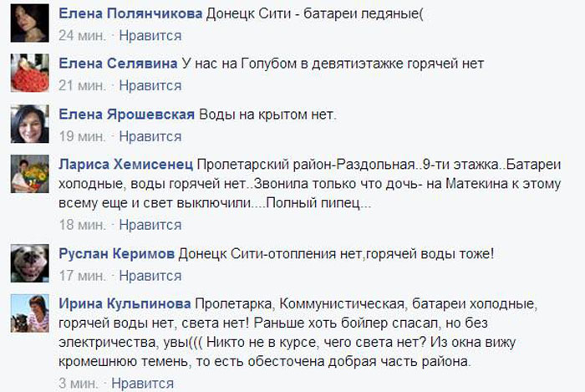
Task: Like Елена Полянчикова's comment via Нравится
Action: point(150,36)
